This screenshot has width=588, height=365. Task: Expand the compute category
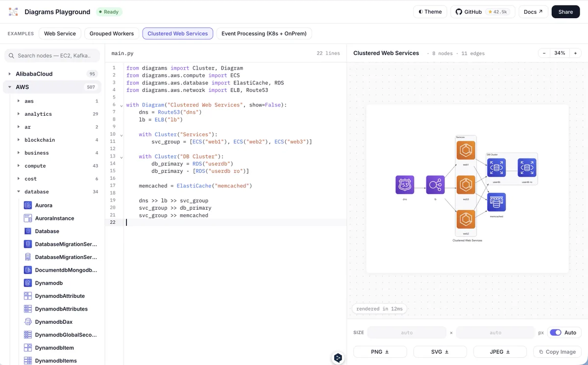19,166
